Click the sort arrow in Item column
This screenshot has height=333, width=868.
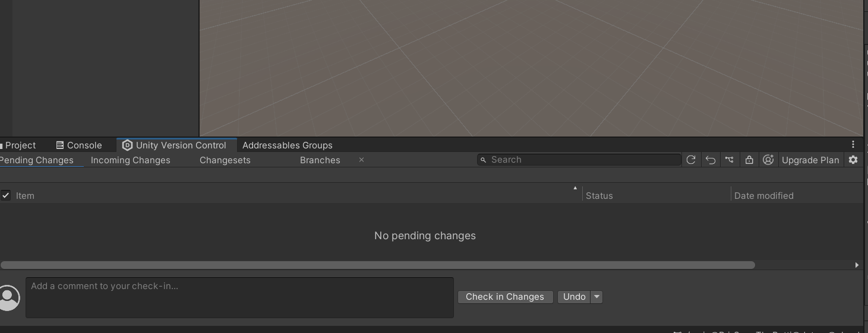tap(575, 188)
